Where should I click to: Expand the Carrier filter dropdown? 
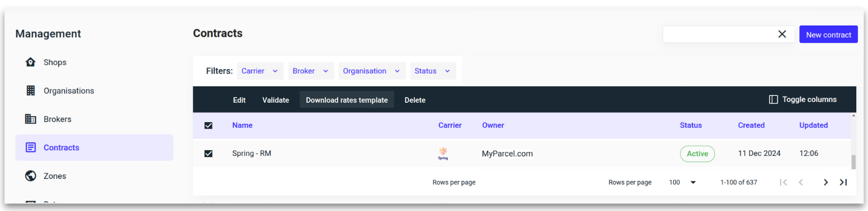(260, 71)
